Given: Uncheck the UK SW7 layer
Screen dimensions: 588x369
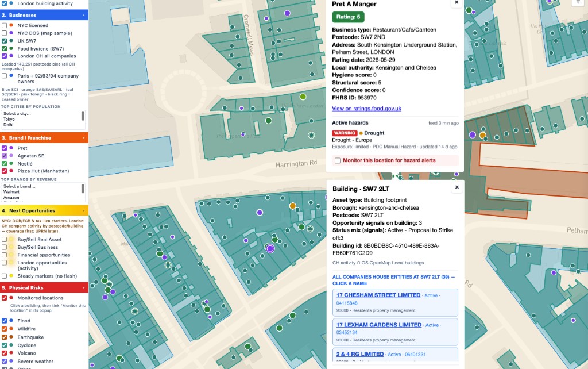Looking at the screenshot, I should click(x=4, y=41).
